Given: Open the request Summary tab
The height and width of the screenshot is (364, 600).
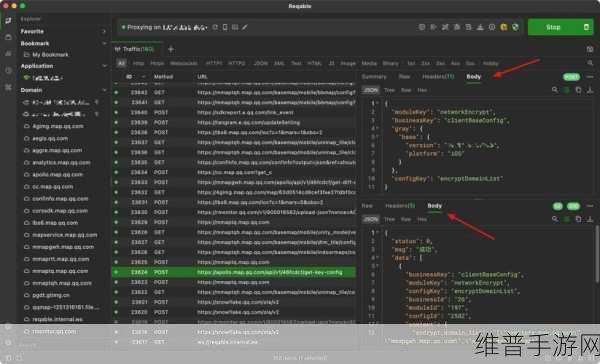Looking at the screenshot, I should (x=374, y=77).
